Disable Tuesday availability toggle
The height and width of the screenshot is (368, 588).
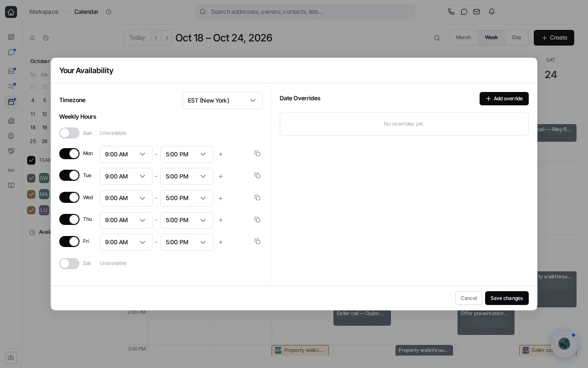69,175
